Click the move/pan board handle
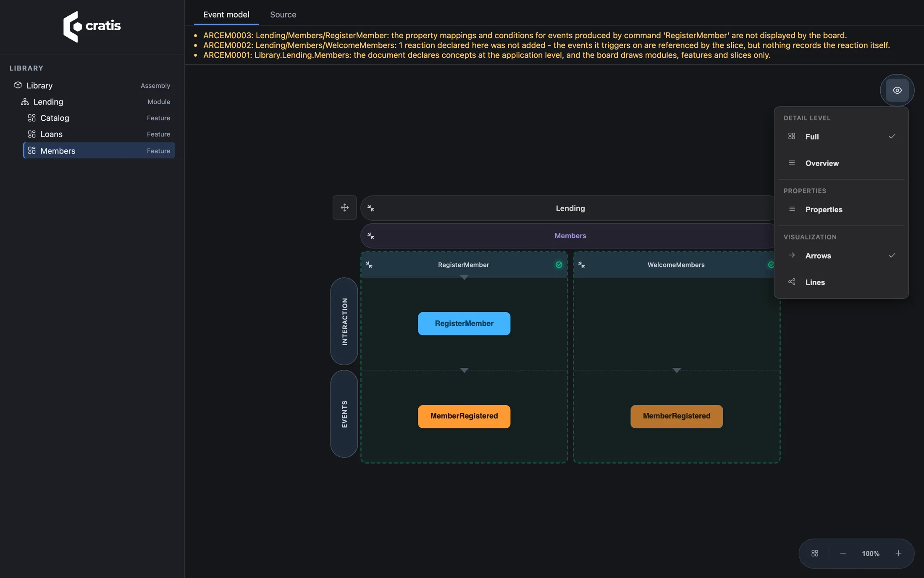The width and height of the screenshot is (924, 578). [344, 208]
